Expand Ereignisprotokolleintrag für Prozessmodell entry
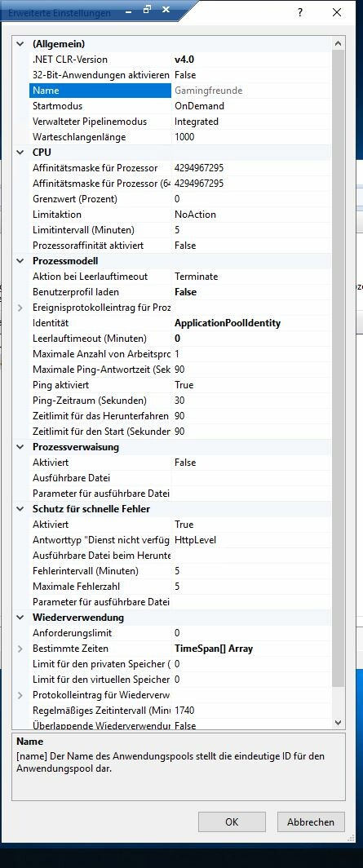This screenshot has width=363, height=868. 20,308
